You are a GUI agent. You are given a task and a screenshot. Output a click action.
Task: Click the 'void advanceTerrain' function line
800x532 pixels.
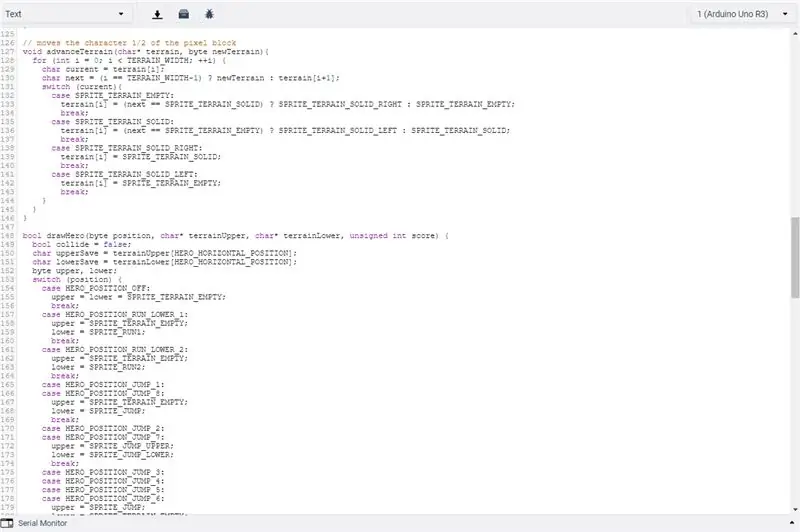pos(146,52)
